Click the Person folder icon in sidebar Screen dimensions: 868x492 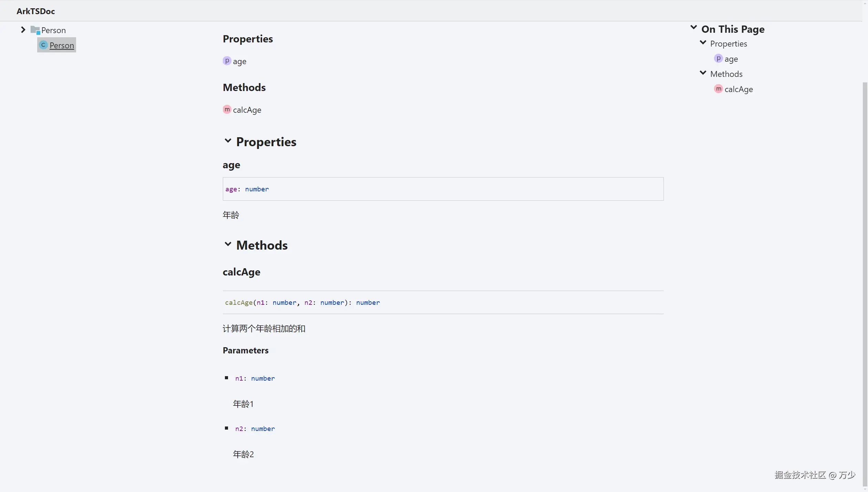pyautogui.click(x=35, y=30)
